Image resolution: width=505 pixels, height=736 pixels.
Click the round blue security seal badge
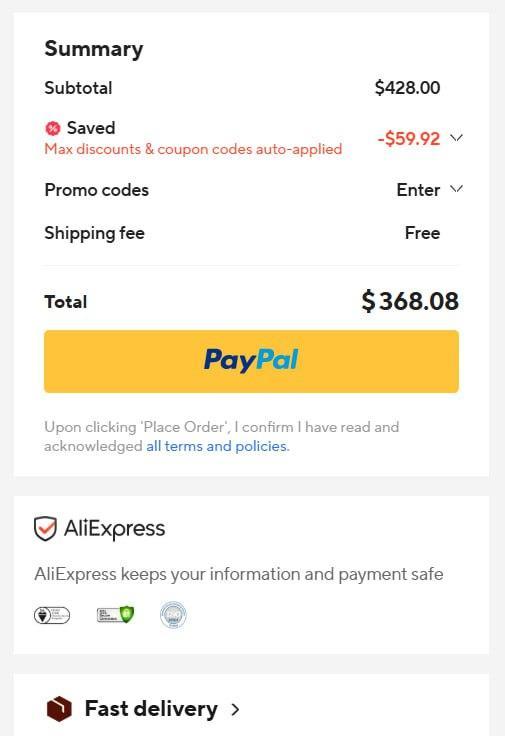[x=173, y=614]
